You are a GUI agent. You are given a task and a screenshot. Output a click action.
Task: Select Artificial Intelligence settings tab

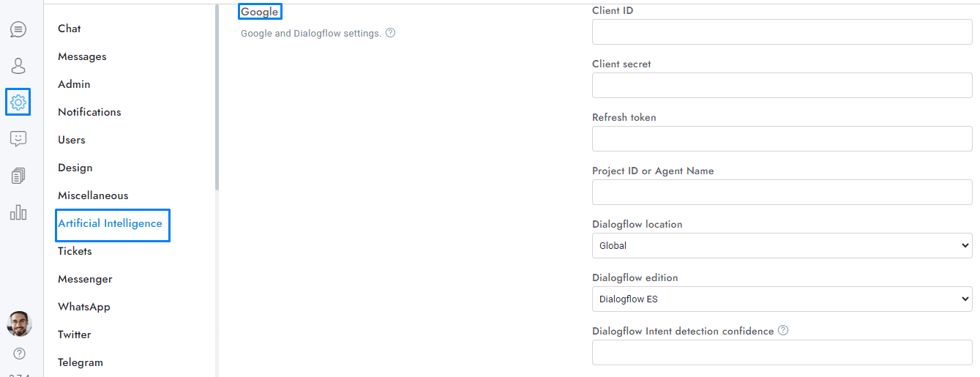[x=111, y=224]
